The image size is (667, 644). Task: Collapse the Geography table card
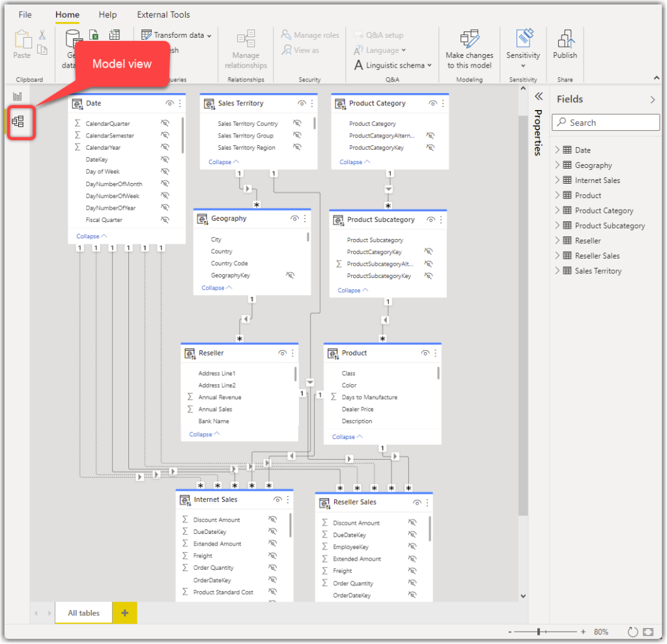[217, 288]
